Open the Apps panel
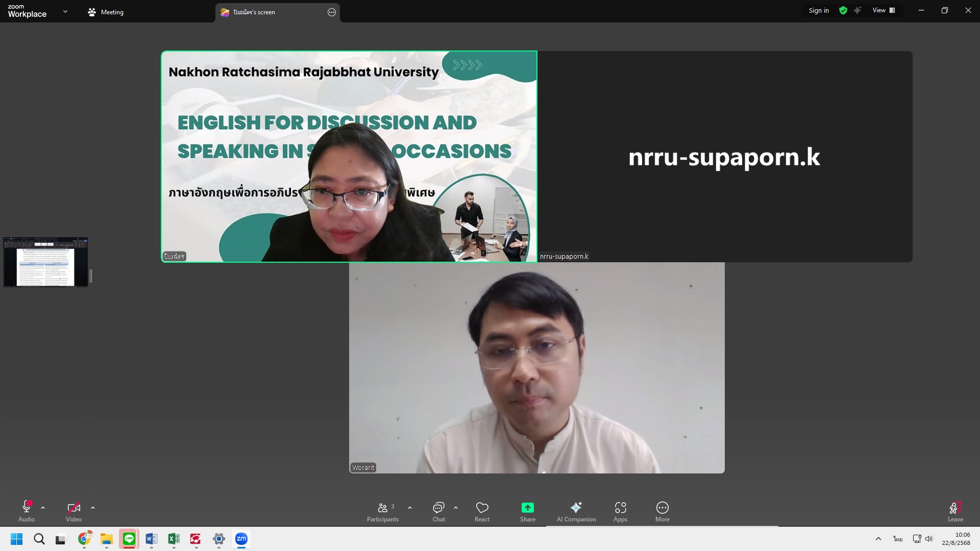This screenshot has width=980, height=551. coord(620,512)
